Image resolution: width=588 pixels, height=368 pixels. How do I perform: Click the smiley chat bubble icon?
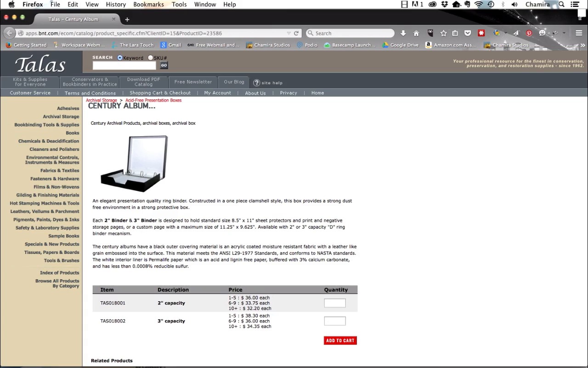[542, 33]
